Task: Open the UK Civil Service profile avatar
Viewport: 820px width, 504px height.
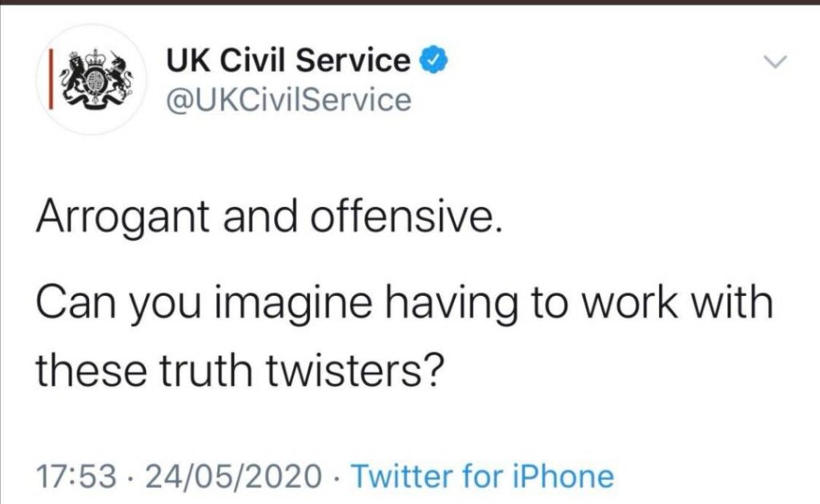Action: pos(91,79)
